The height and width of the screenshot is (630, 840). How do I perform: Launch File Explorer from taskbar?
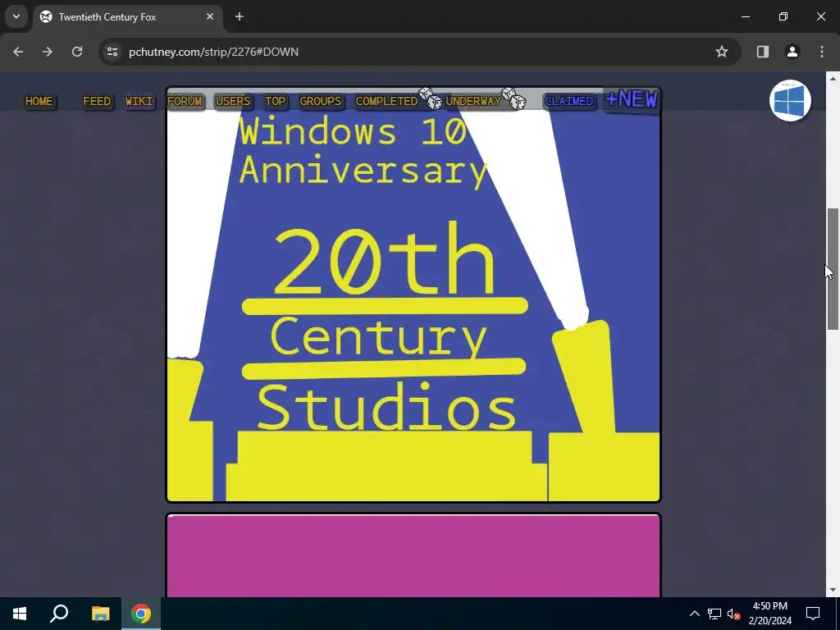tap(100, 614)
